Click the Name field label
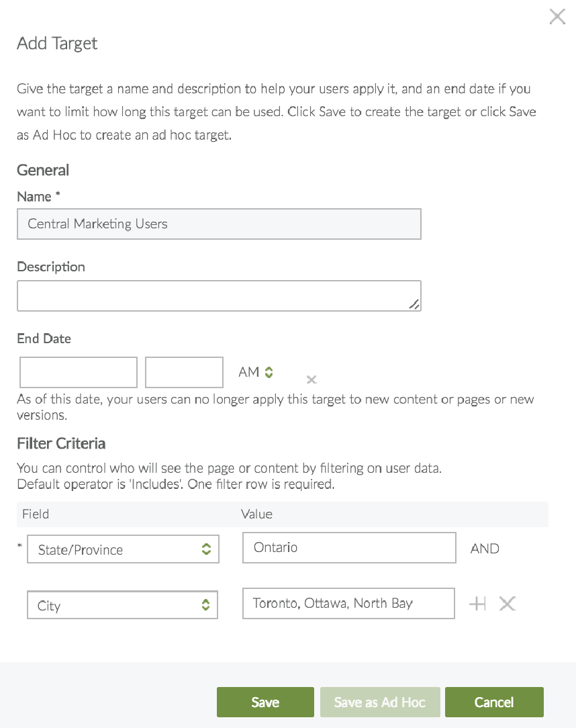The width and height of the screenshot is (576, 728). click(34, 197)
